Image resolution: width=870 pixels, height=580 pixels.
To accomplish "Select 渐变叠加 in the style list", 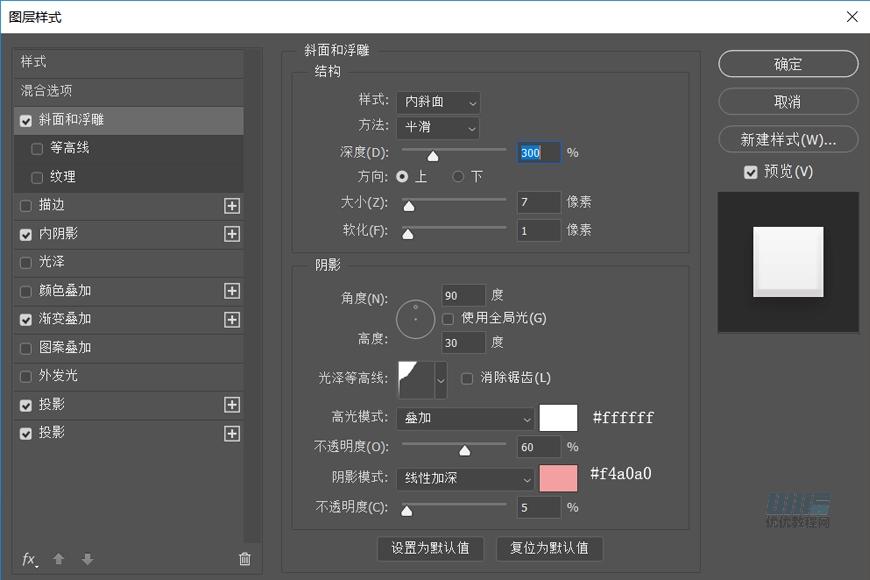I will 65,318.
